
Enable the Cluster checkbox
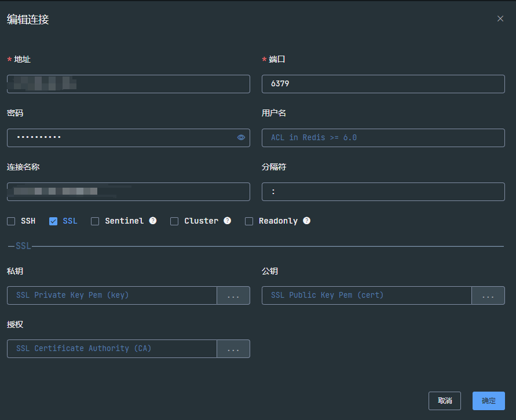tap(174, 221)
